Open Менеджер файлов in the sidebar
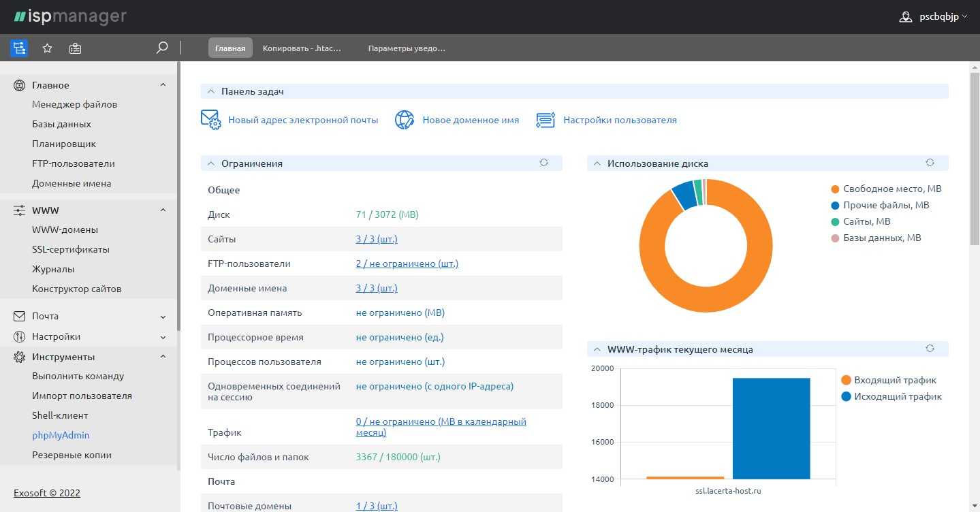 [74, 105]
